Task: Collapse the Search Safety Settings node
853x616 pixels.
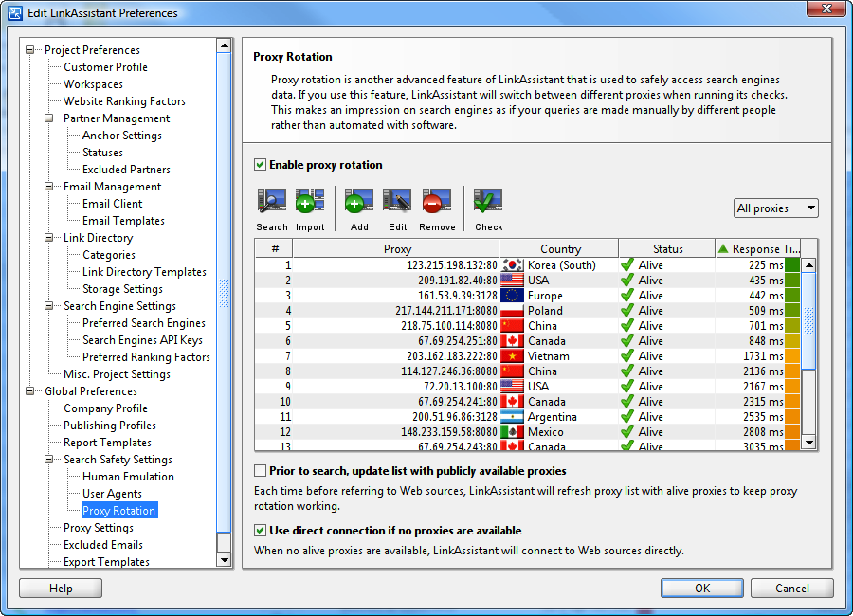Action: pos(49,460)
